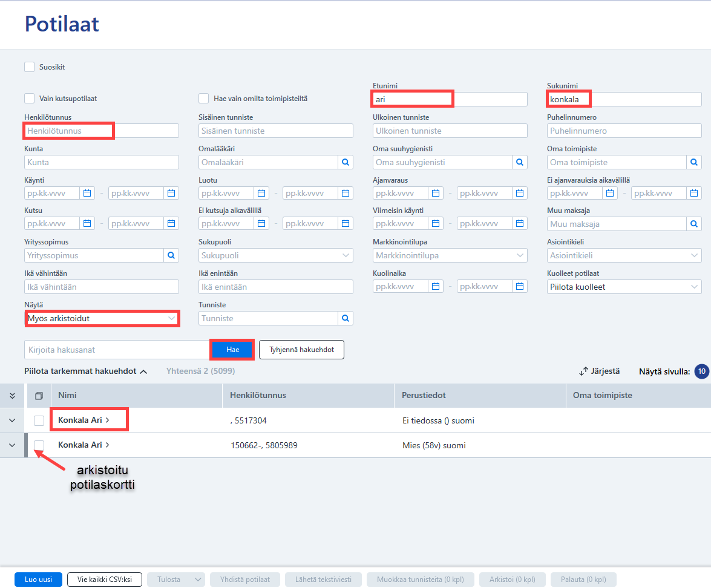This screenshot has width=711, height=588.
Task: Expand the first Konkala Ari row chevron
Action: [12, 420]
